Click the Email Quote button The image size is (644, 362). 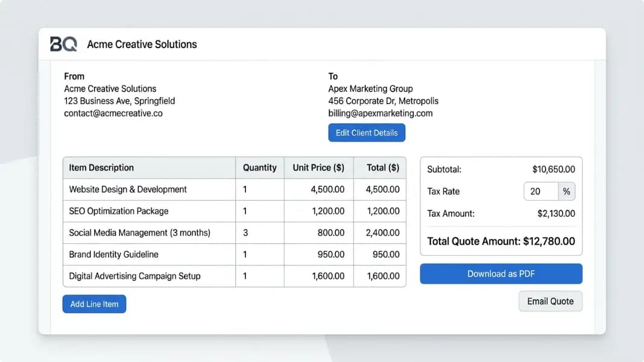(550, 301)
